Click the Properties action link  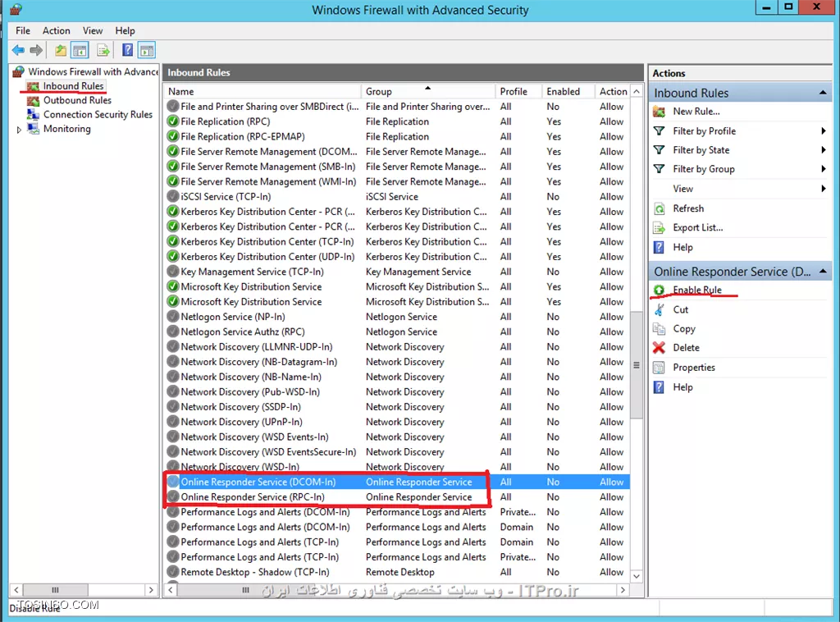[x=694, y=368]
